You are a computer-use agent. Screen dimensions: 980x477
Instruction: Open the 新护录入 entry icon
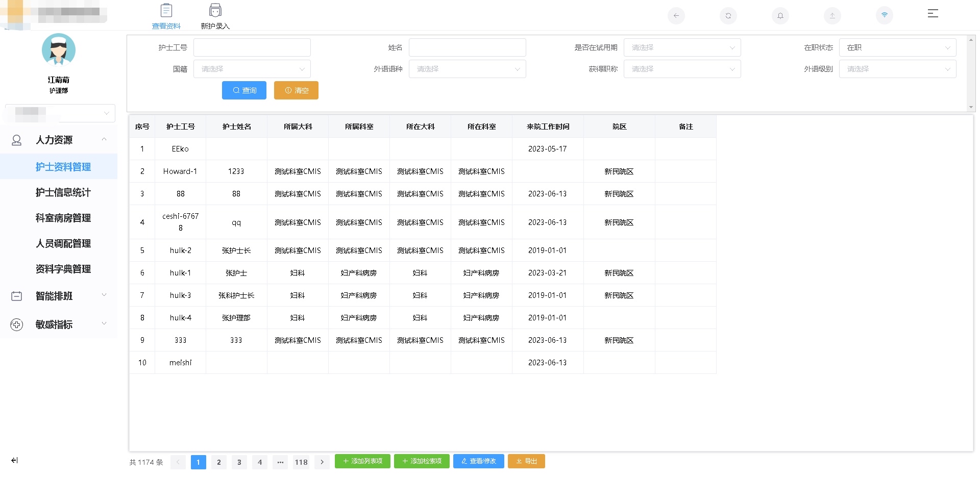coord(215,11)
